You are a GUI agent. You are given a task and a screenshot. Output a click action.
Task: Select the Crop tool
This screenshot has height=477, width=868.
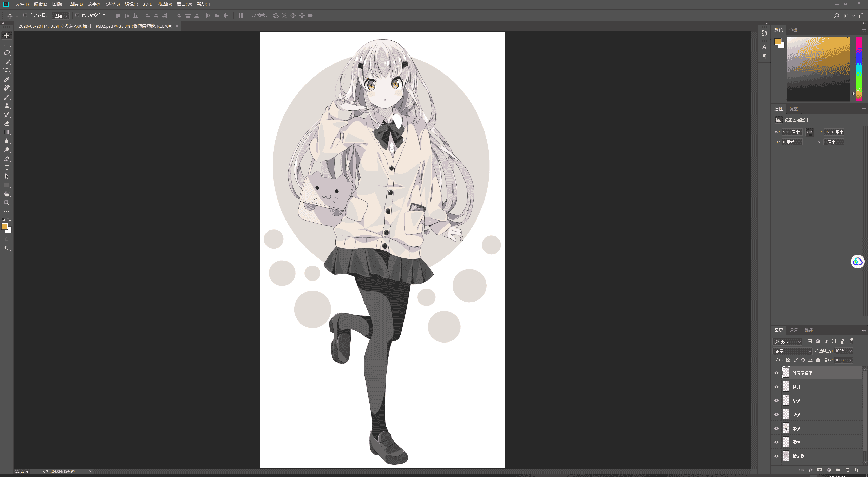(7, 70)
